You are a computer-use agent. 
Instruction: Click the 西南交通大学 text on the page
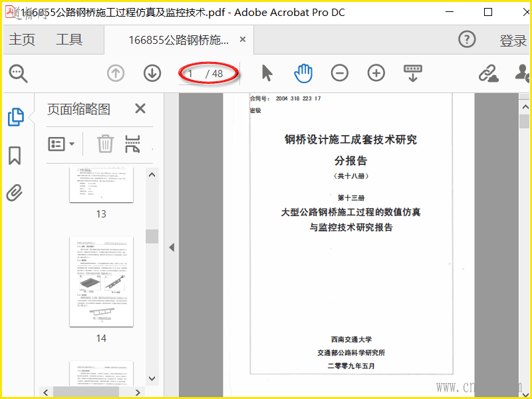tap(351, 339)
